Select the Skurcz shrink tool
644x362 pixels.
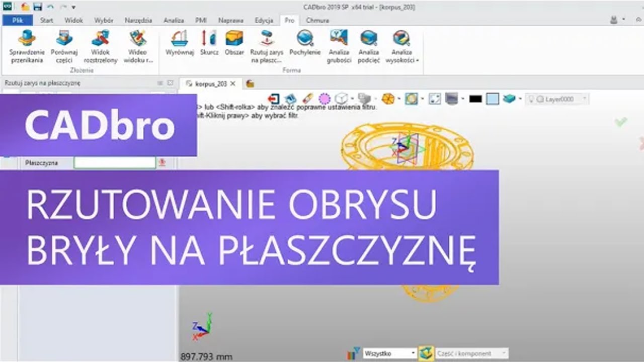(209, 43)
